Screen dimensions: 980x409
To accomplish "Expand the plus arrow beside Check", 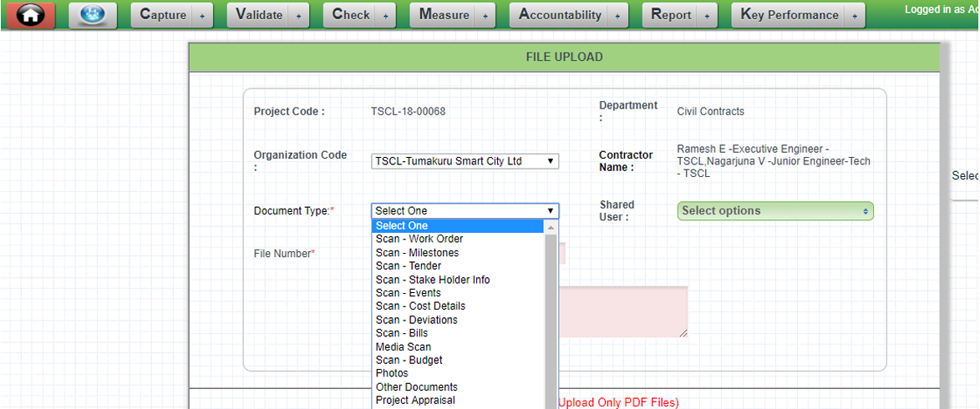I will (x=385, y=16).
